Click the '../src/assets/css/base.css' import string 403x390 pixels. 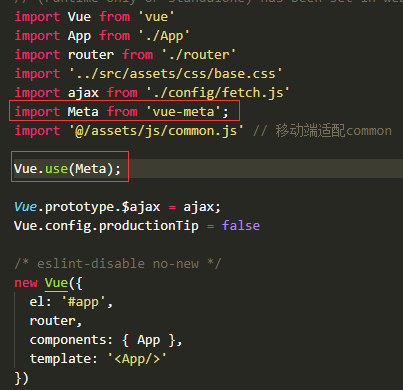pyautogui.click(x=176, y=74)
